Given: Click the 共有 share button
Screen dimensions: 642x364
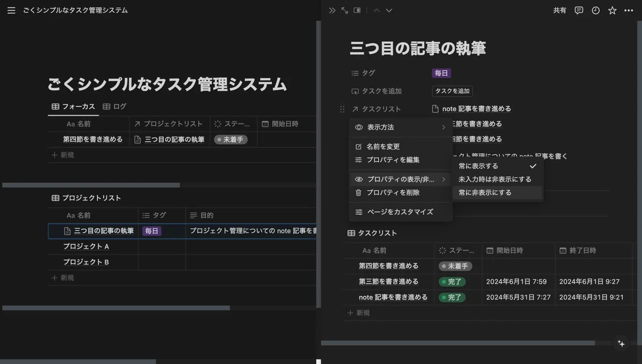Looking at the screenshot, I should (560, 10).
